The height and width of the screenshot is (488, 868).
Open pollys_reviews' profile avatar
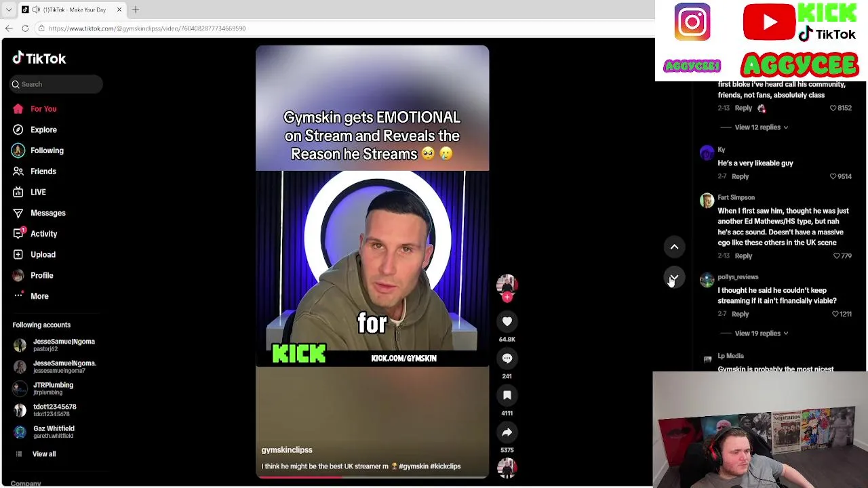click(x=707, y=280)
